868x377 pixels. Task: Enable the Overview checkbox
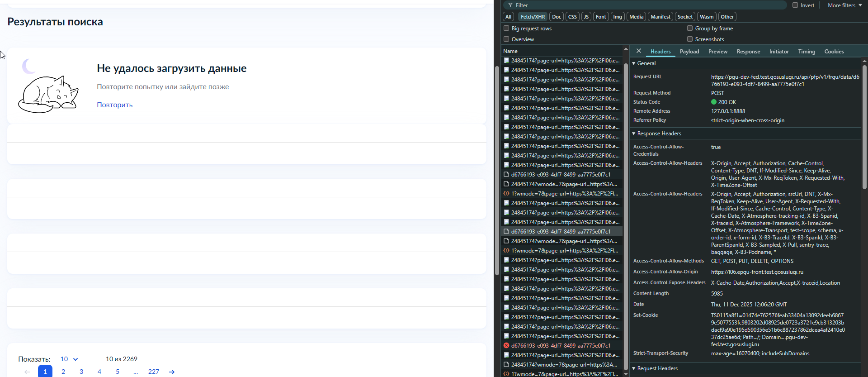506,39
